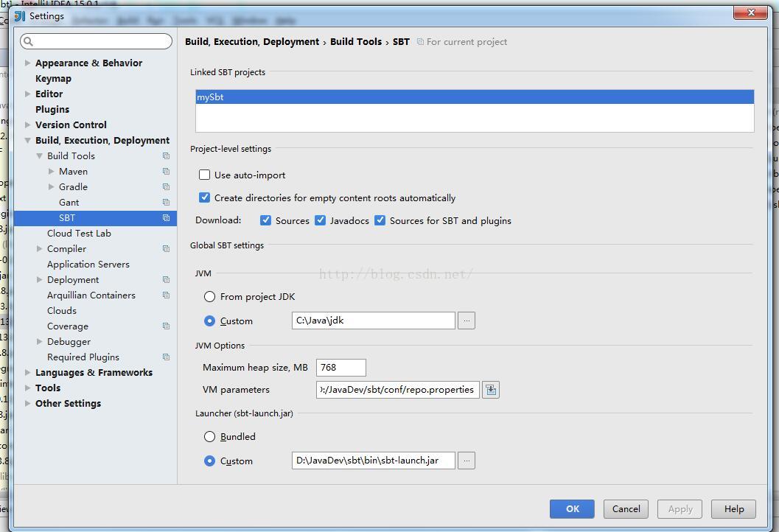Click into the settings search field
The image size is (779, 532).
pyautogui.click(x=97, y=41)
